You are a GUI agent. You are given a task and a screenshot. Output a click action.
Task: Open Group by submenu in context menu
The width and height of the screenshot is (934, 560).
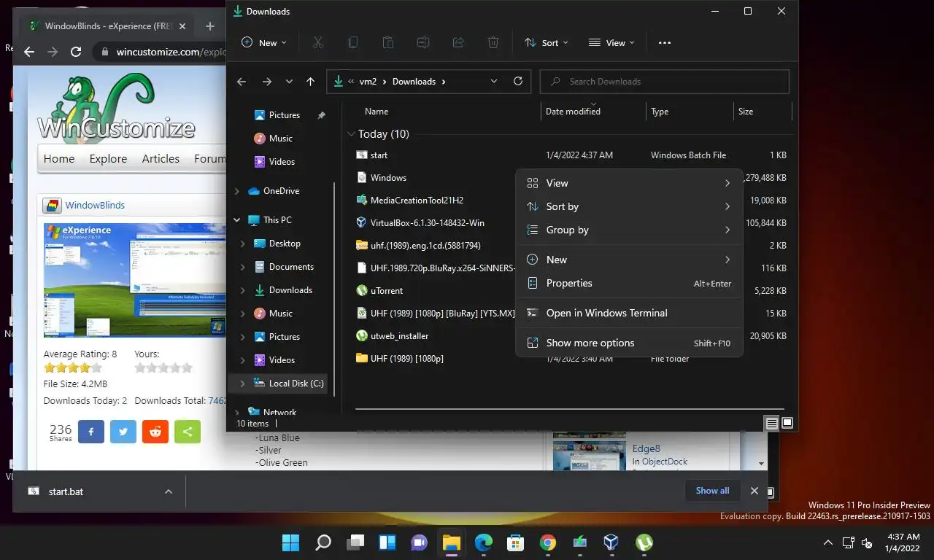tap(629, 230)
